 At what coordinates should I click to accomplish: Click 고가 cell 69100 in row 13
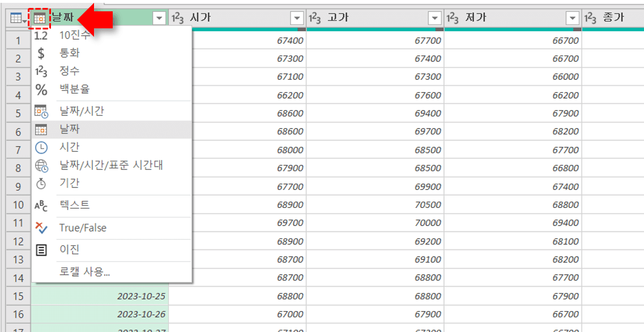pos(375,259)
